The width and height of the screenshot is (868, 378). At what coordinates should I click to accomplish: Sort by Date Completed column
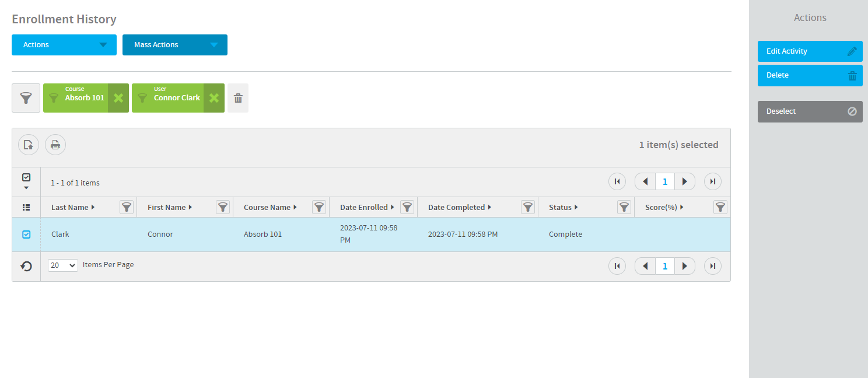(x=460, y=207)
